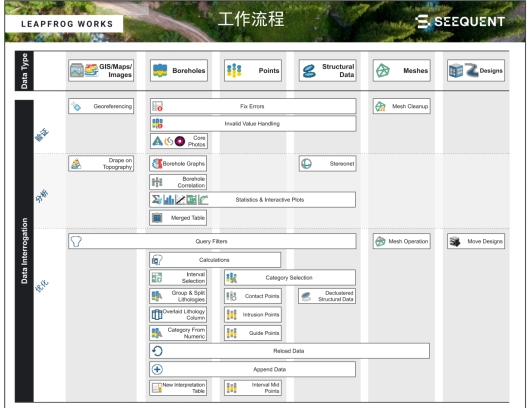Screen dimensions: 532x408
Task: Click the Data Interrogation sidebar label
Action: click(24, 251)
